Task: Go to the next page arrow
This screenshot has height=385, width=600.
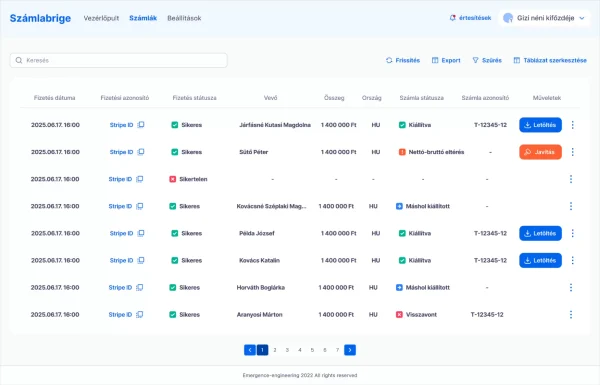Action: (x=350, y=350)
